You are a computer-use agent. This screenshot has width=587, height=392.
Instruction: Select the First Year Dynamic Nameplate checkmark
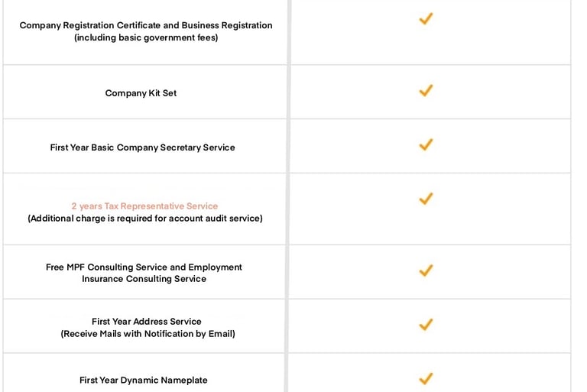pos(426,378)
